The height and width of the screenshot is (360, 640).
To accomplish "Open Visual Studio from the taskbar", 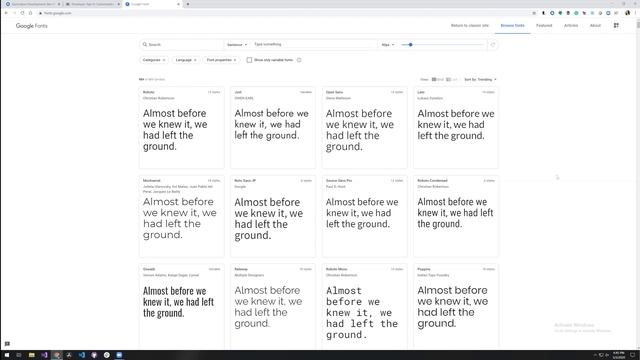I will (x=44, y=355).
